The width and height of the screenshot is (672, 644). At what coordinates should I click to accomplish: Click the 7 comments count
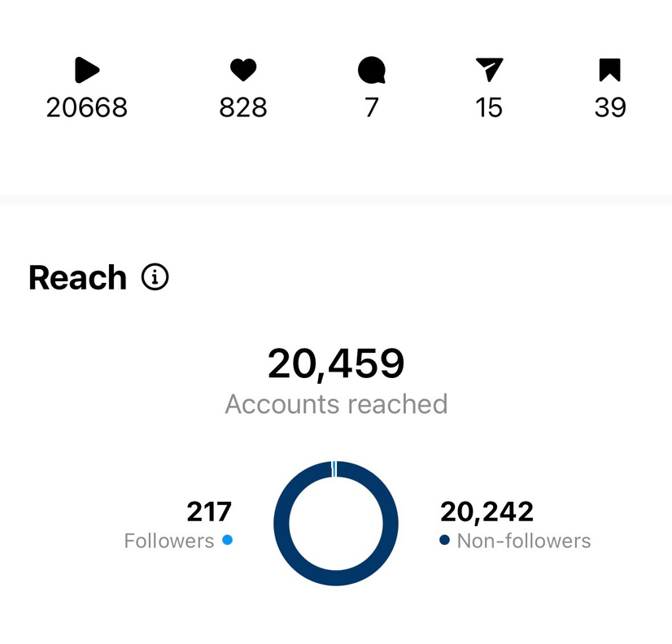372,108
